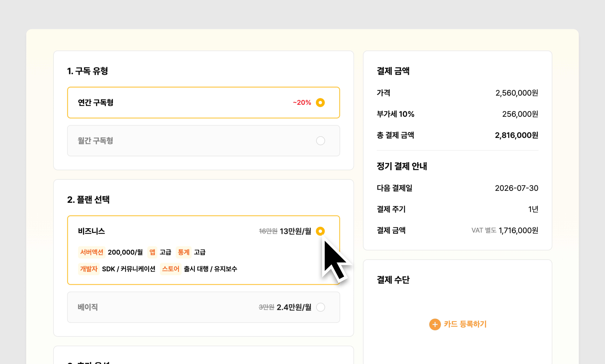Click the 앱 orange tag
The image size is (605, 364).
pyautogui.click(x=152, y=252)
